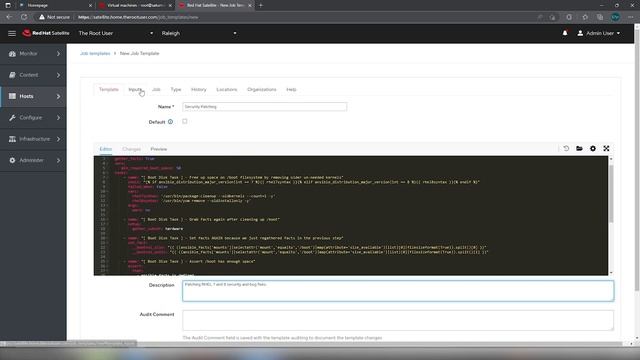
Task: Revert editor changes with undo icon
Action: tap(566, 148)
